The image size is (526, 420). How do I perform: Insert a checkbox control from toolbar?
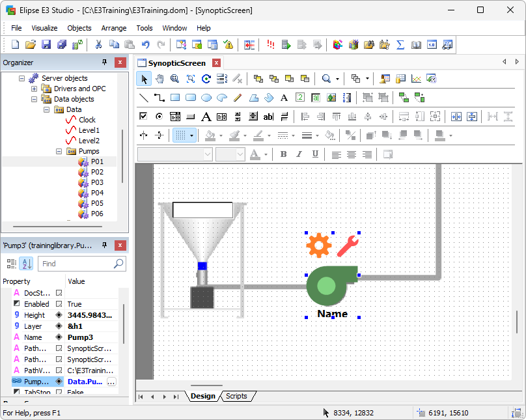pos(144,117)
